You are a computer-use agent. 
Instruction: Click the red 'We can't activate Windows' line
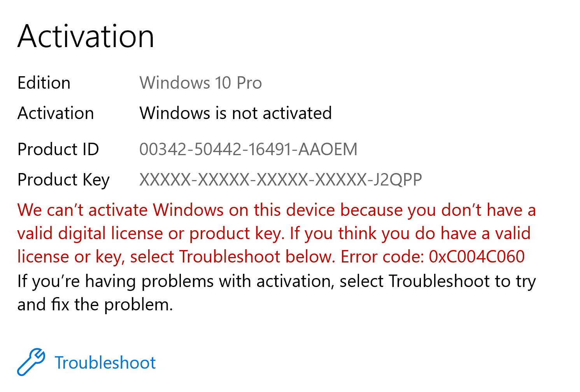[x=277, y=210]
